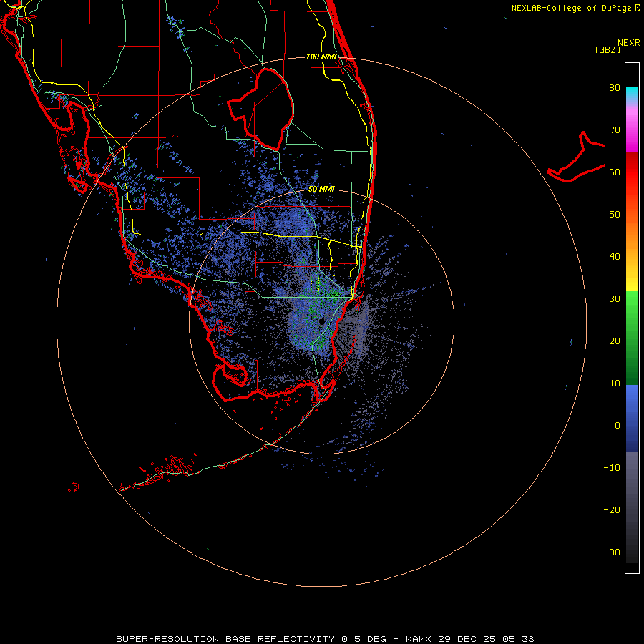Image resolution: width=644 pixels, height=644 pixels.
Task: Click the -20 value on the dBZ scale
Action: point(612,510)
